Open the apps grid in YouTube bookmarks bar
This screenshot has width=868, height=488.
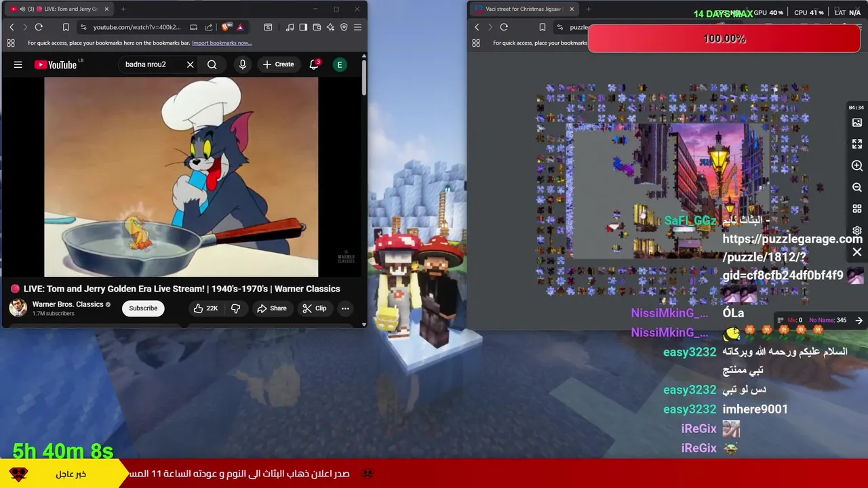coord(11,43)
